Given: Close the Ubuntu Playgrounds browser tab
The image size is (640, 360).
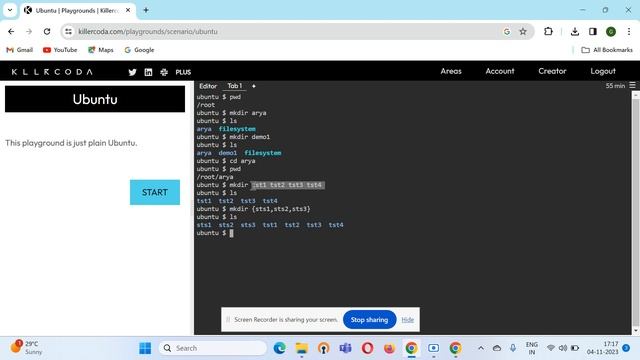Looking at the screenshot, I should pyautogui.click(x=128, y=10).
